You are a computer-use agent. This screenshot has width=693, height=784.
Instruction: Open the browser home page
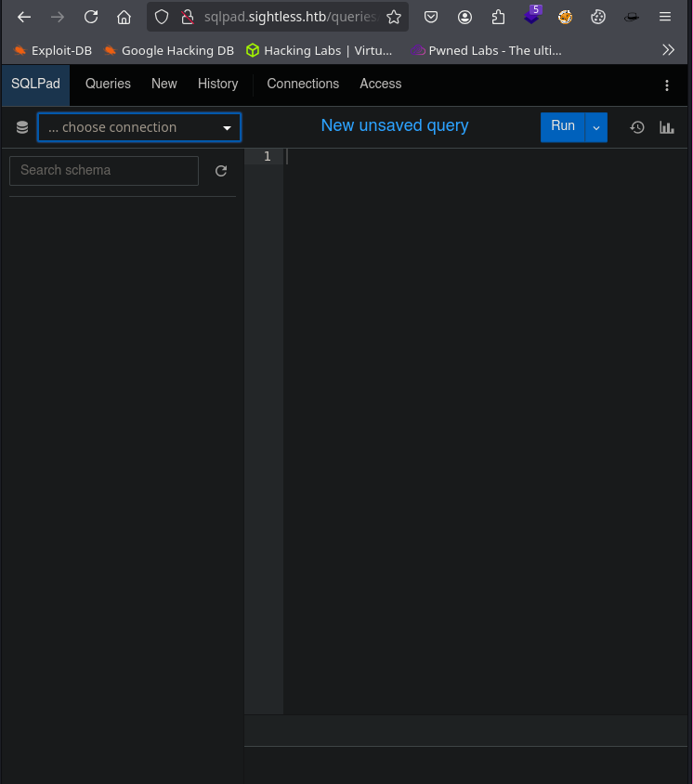[124, 18]
